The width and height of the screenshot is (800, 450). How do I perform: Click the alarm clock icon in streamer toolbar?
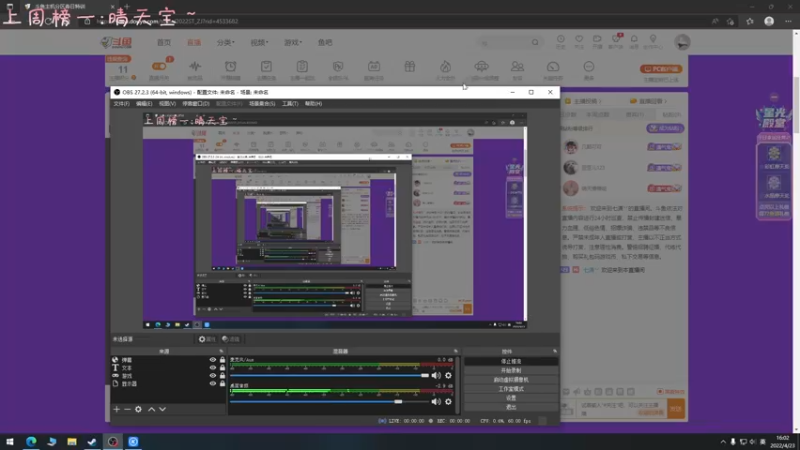(231, 66)
